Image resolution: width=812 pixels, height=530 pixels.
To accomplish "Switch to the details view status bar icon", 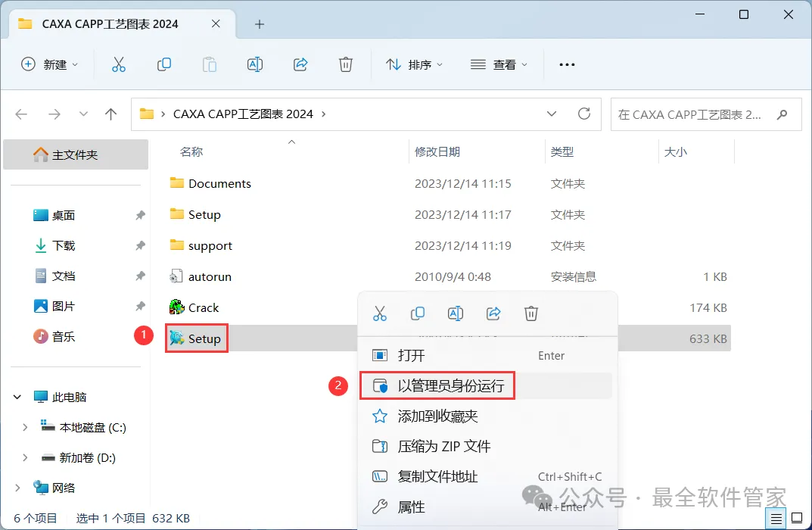I will [776, 518].
